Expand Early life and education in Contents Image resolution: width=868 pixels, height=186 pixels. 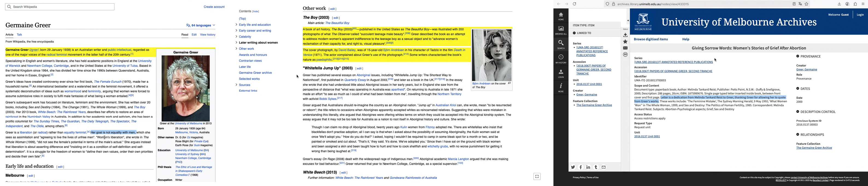pos(236,25)
